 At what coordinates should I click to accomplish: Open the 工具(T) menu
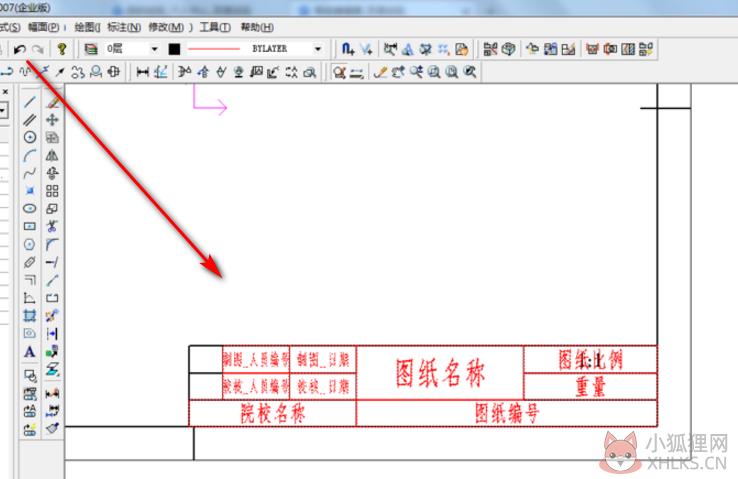[x=215, y=27]
